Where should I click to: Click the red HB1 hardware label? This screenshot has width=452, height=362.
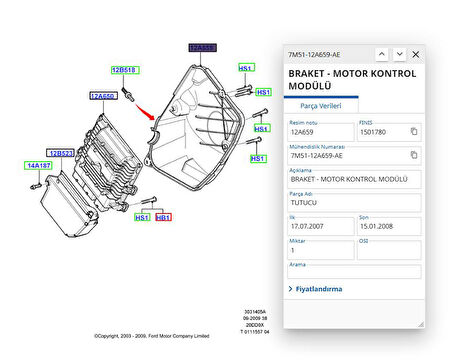[x=163, y=218]
